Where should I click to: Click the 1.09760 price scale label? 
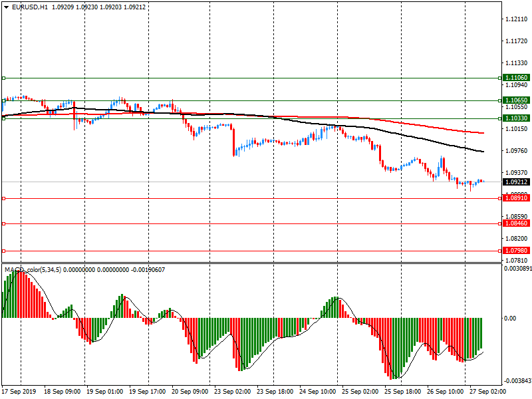point(517,151)
